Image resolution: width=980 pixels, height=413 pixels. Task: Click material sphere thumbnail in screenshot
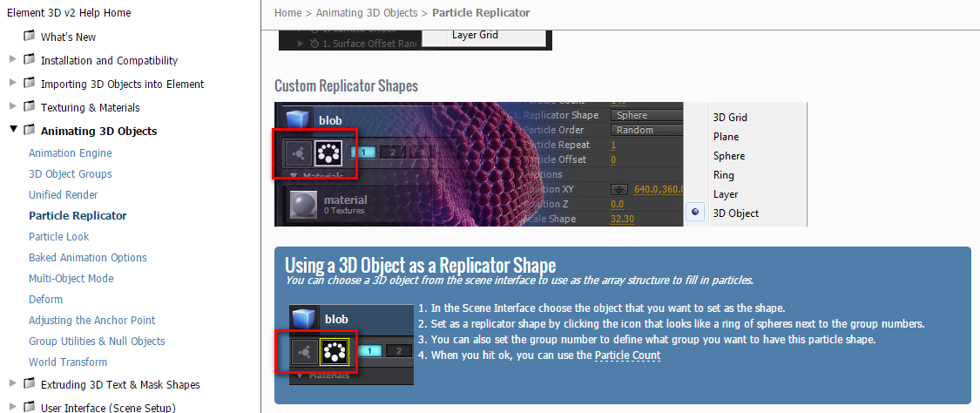tap(302, 204)
